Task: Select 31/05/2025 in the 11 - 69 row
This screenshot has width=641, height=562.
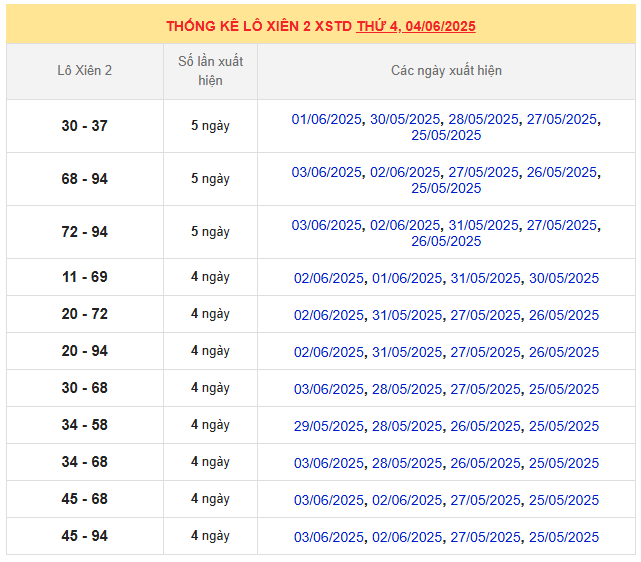Action: click(485, 278)
